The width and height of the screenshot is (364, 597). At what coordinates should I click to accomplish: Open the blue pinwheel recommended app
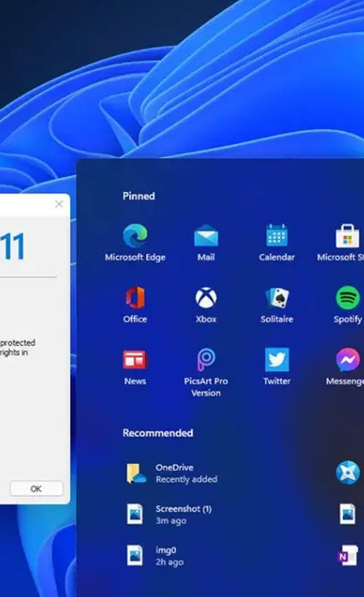(347, 473)
